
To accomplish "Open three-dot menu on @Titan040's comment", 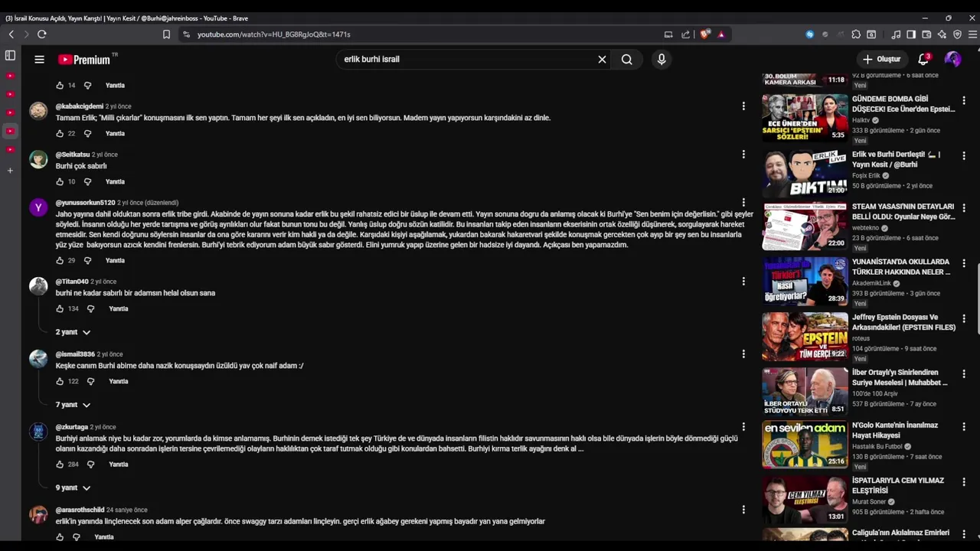I will (743, 282).
